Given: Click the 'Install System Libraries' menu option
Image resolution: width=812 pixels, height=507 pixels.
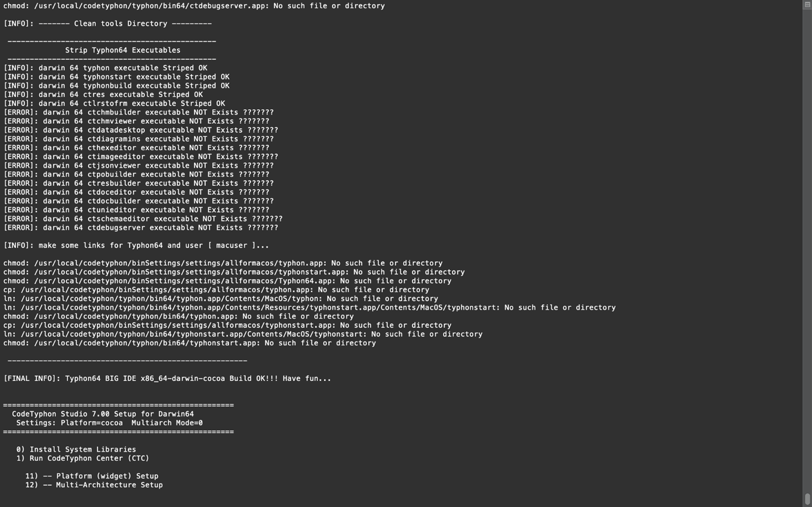Looking at the screenshot, I should [x=76, y=449].
